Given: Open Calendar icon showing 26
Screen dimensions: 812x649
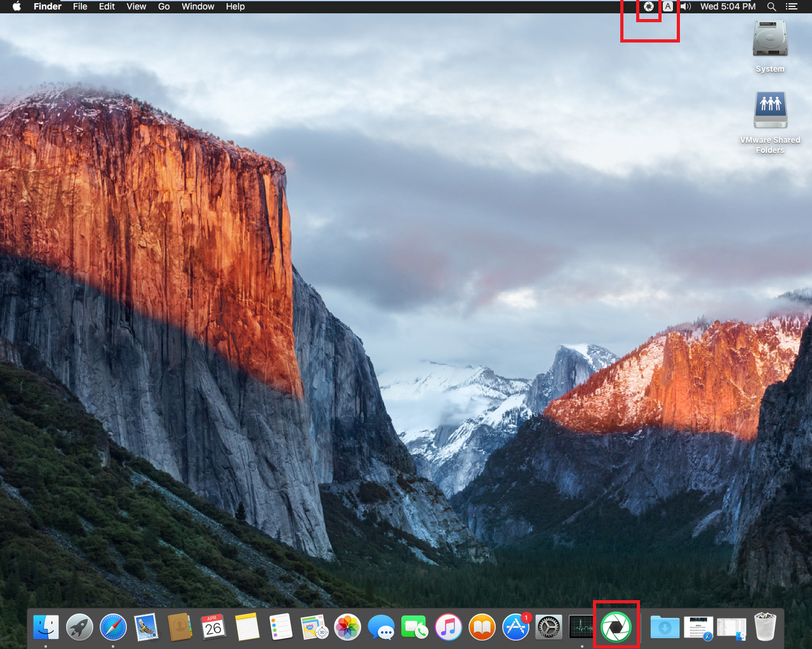Looking at the screenshot, I should click(x=213, y=627).
